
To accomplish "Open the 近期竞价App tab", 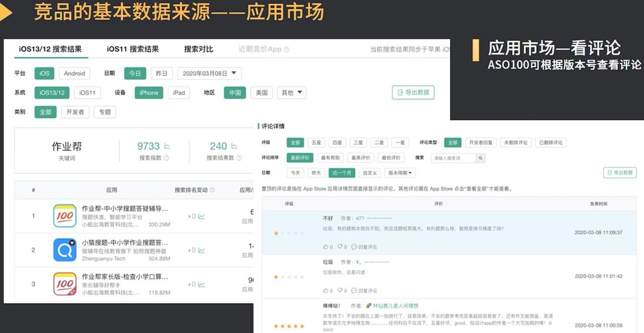I will tap(260, 49).
